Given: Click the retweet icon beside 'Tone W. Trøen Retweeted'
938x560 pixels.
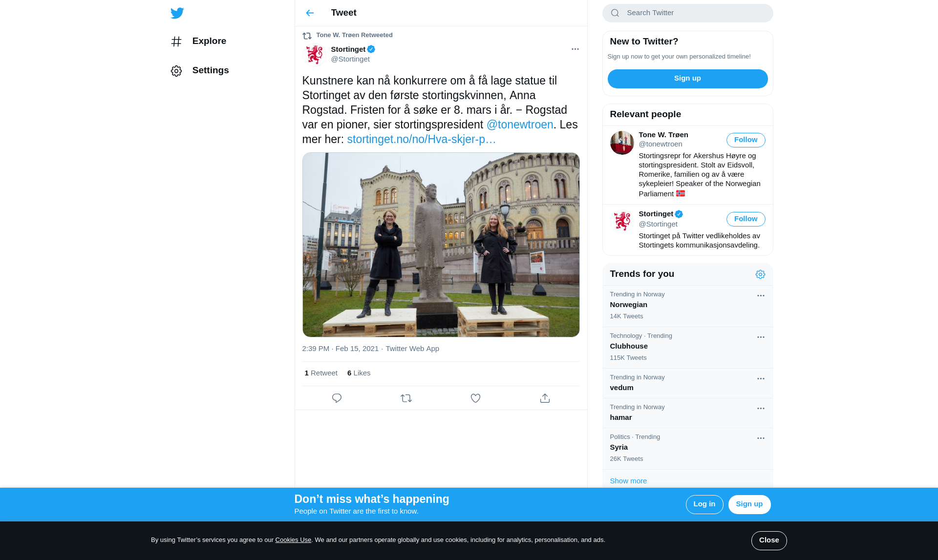Looking at the screenshot, I should [307, 36].
